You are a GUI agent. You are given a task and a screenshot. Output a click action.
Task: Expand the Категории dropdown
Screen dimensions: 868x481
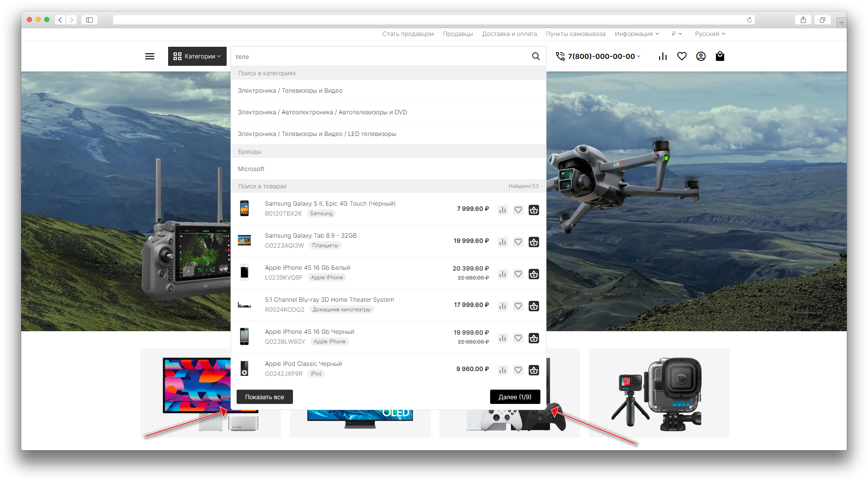pyautogui.click(x=197, y=56)
